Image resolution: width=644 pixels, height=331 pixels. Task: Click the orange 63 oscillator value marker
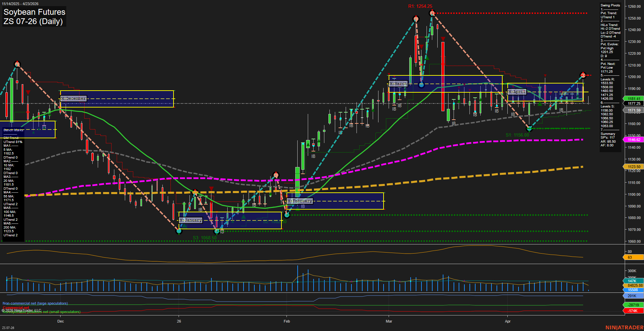click(631, 257)
